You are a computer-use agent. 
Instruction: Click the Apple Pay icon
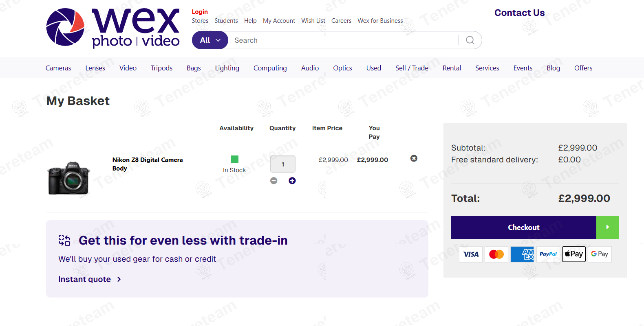pyautogui.click(x=574, y=254)
